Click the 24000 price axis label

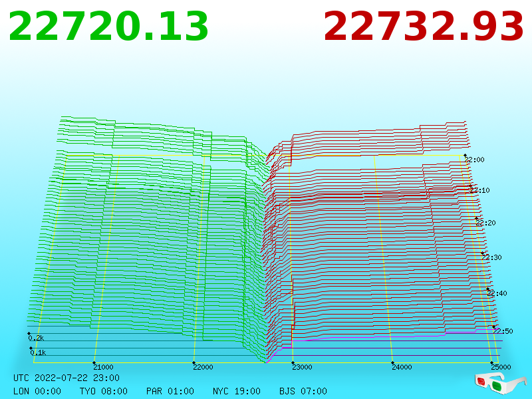(x=402, y=367)
